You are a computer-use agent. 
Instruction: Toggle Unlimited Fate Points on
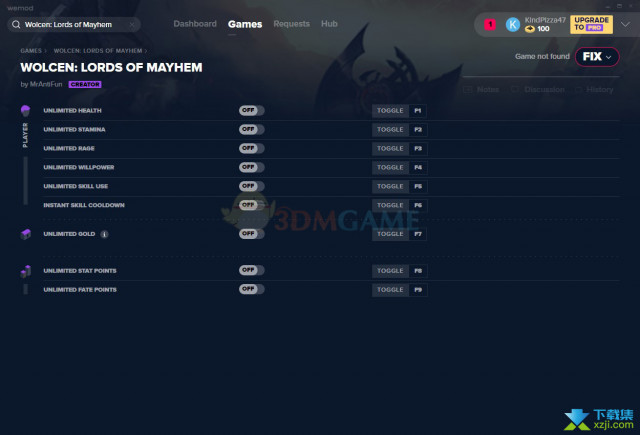pyautogui.click(x=251, y=289)
